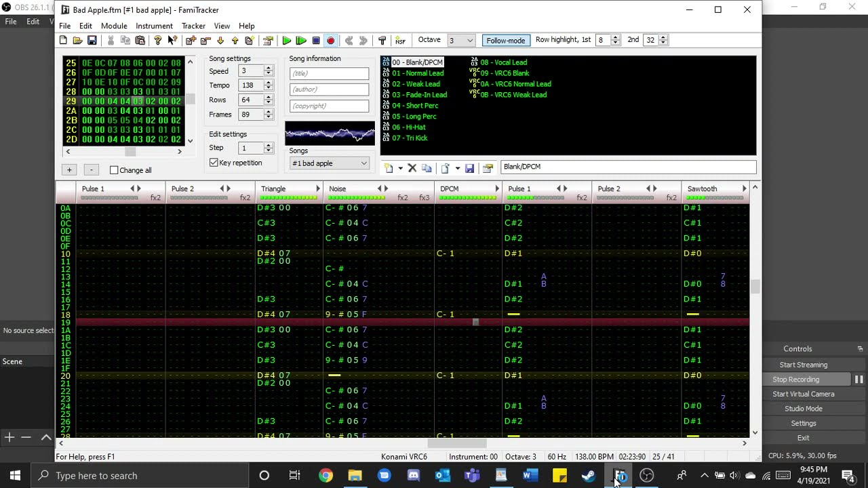Screen dimensions: 868x488
Task: Move frame up with the up arrow icon
Action: click(x=235, y=41)
